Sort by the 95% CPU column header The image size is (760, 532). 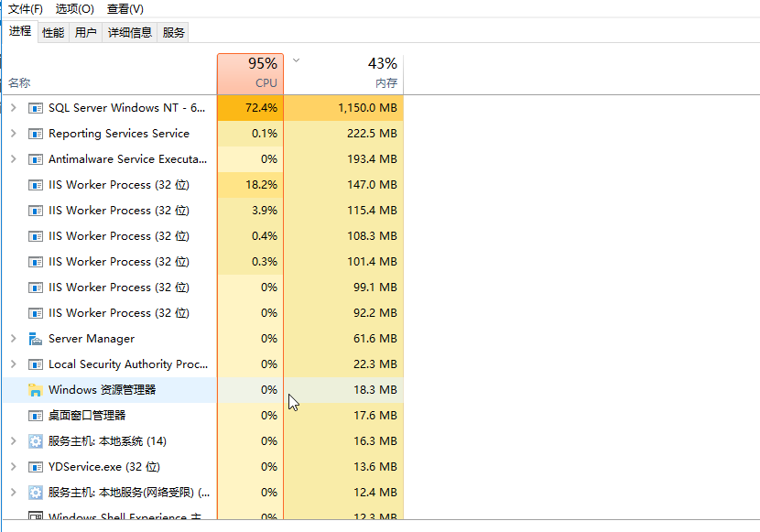pyautogui.click(x=251, y=73)
